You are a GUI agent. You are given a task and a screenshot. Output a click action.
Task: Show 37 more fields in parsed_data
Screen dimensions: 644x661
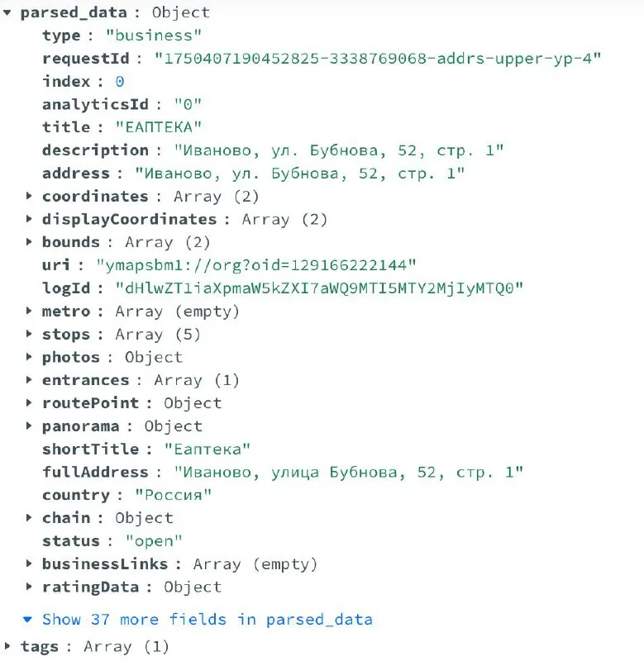click(x=207, y=619)
